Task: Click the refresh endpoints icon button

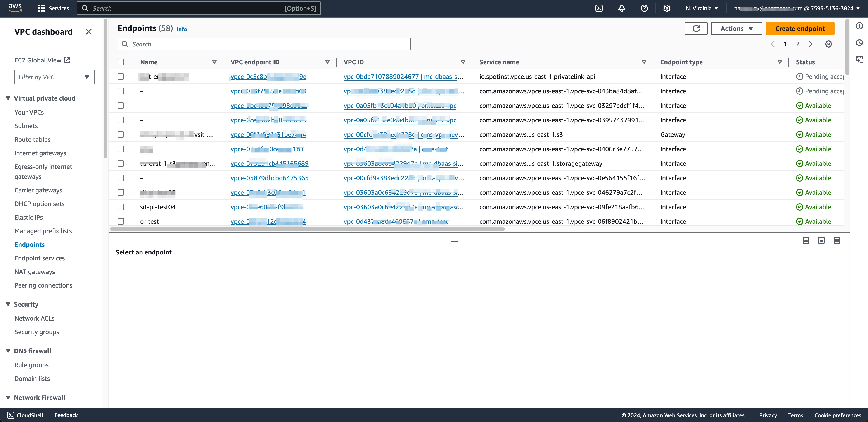Action: point(696,29)
